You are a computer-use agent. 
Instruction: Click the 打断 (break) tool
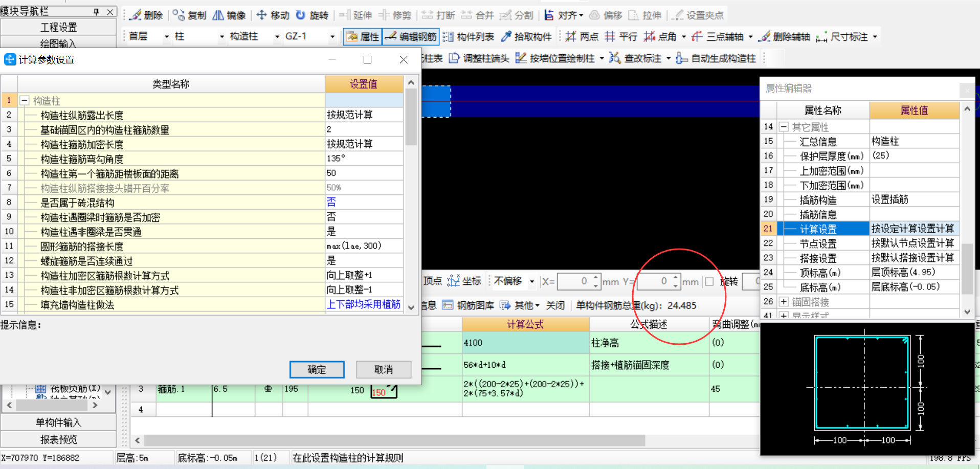(438, 15)
